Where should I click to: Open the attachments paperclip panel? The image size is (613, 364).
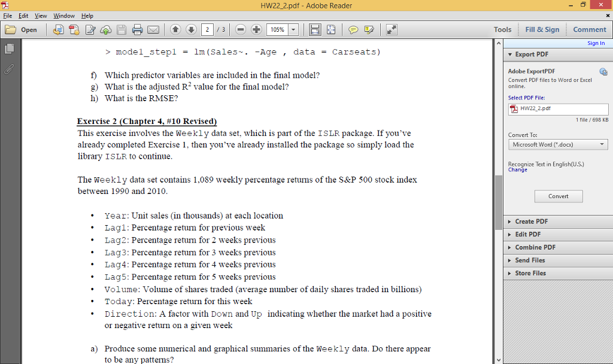[x=9, y=69]
